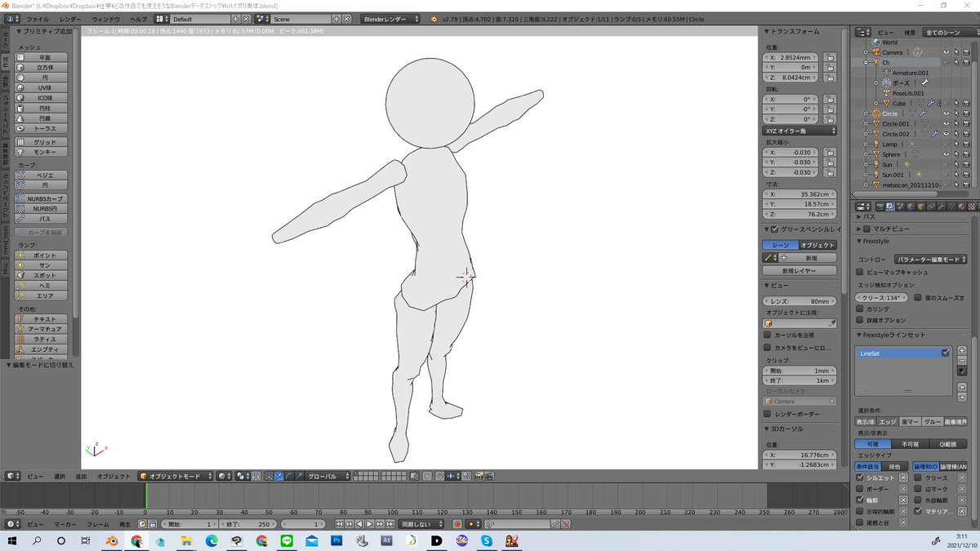Click the record keyframe button in timeline

pyautogui.click(x=457, y=524)
